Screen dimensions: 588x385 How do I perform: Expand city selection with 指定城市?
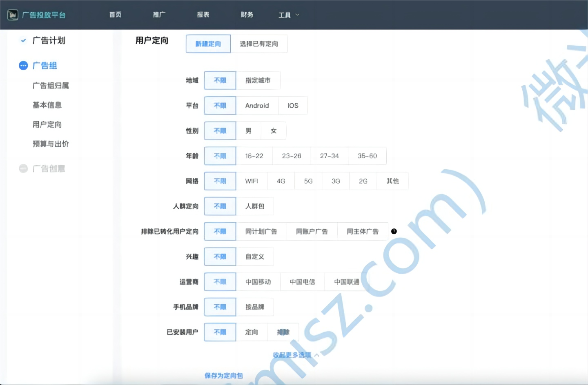click(258, 80)
